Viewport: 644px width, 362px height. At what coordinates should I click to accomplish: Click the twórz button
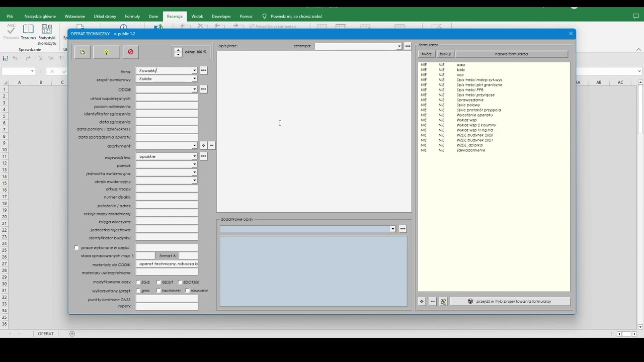coord(427,54)
